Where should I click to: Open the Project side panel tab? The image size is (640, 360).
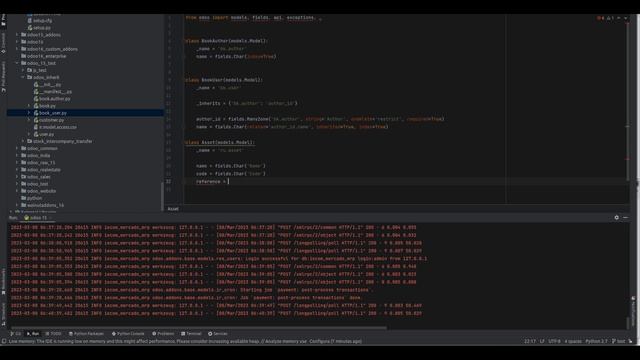tap(3, 20)
